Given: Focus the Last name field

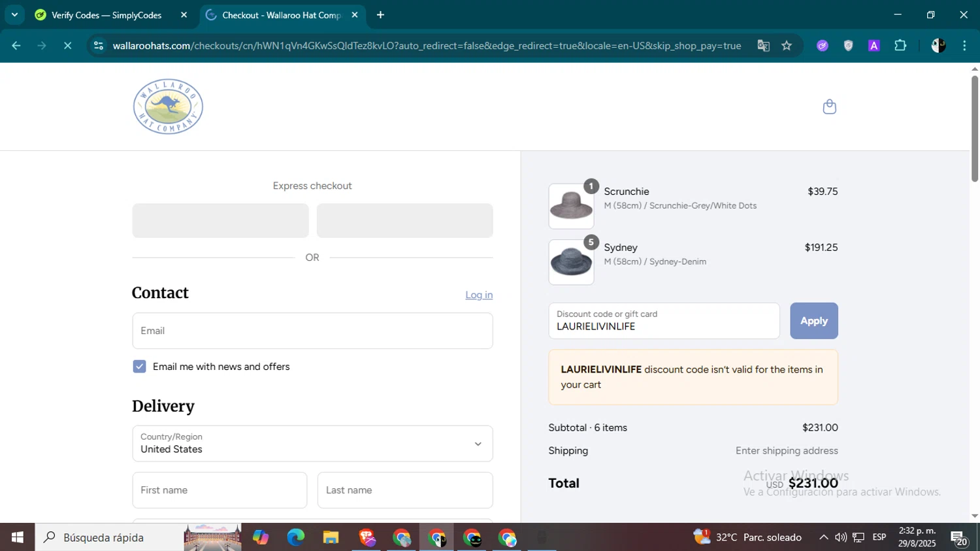Looking at the screenshot, I should point(405,490).
